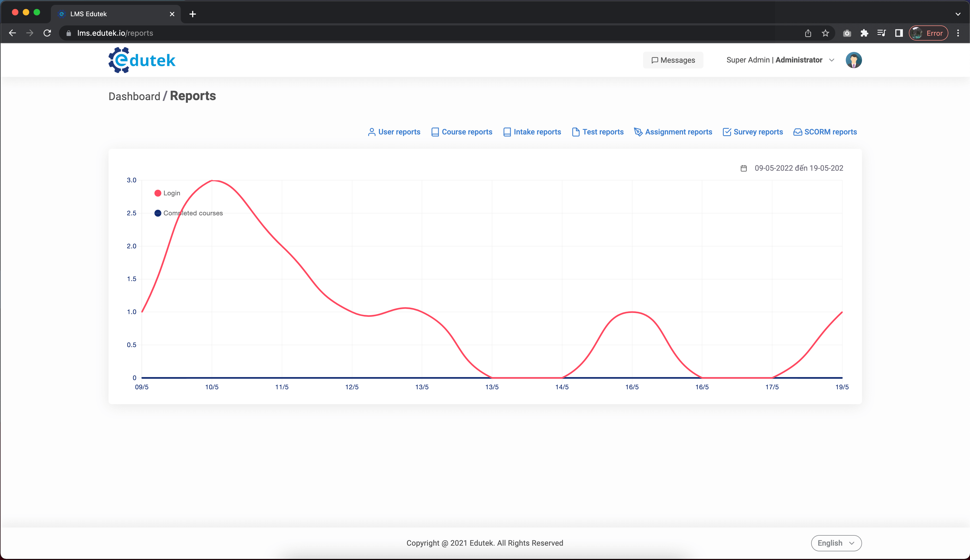This screenshot has width=970, height=560.
Task: Click the address bar URL
Action: pos(115,33)
